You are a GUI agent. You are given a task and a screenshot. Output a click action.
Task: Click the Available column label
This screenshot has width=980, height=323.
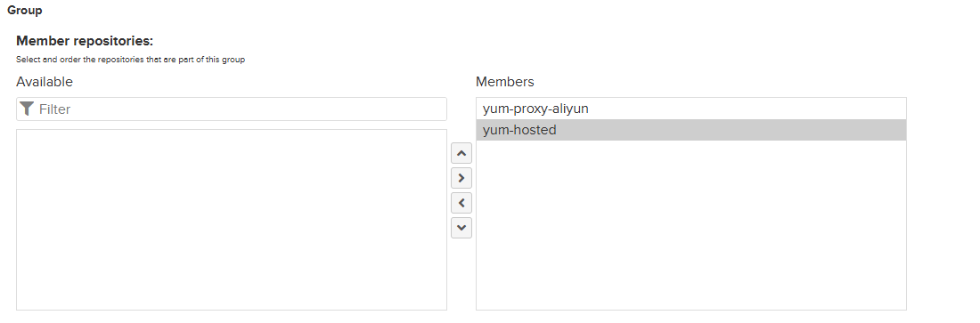pos(45,82)
